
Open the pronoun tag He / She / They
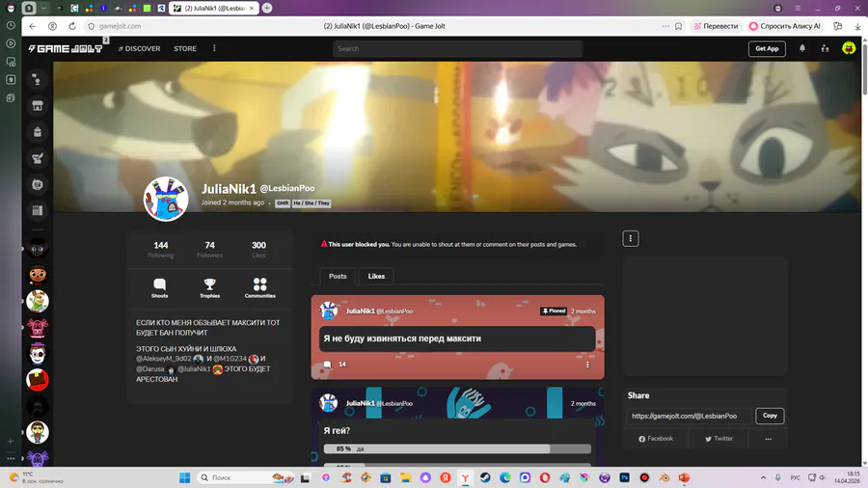point(312,203)
